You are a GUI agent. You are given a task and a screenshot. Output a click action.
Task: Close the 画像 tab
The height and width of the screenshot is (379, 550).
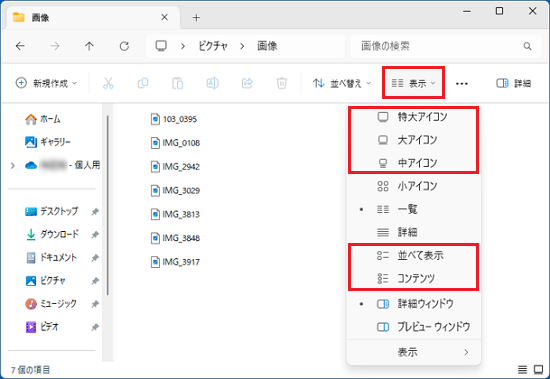point(164,17)
